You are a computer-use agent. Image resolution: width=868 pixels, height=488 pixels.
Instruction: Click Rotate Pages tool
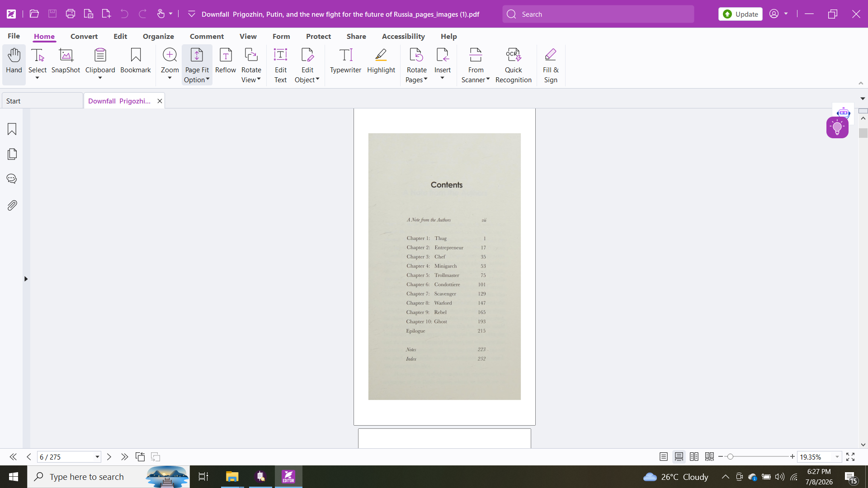point(417,65)
